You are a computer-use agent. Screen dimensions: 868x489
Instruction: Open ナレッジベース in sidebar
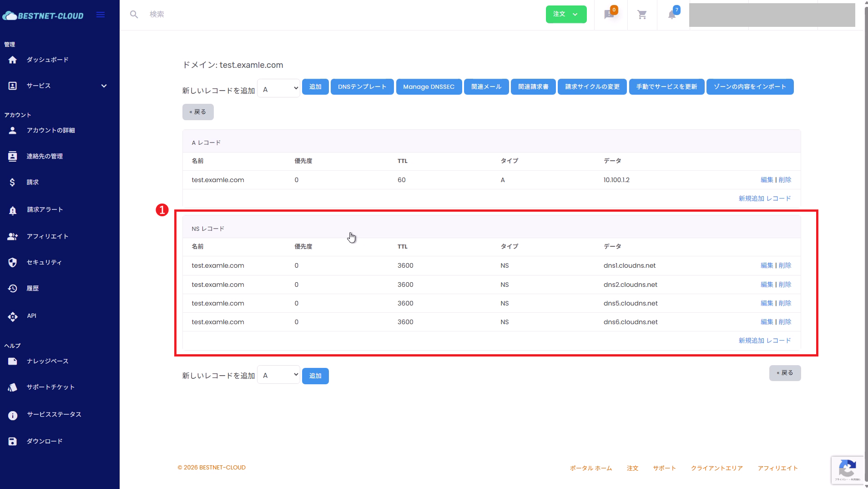point(47,362)
